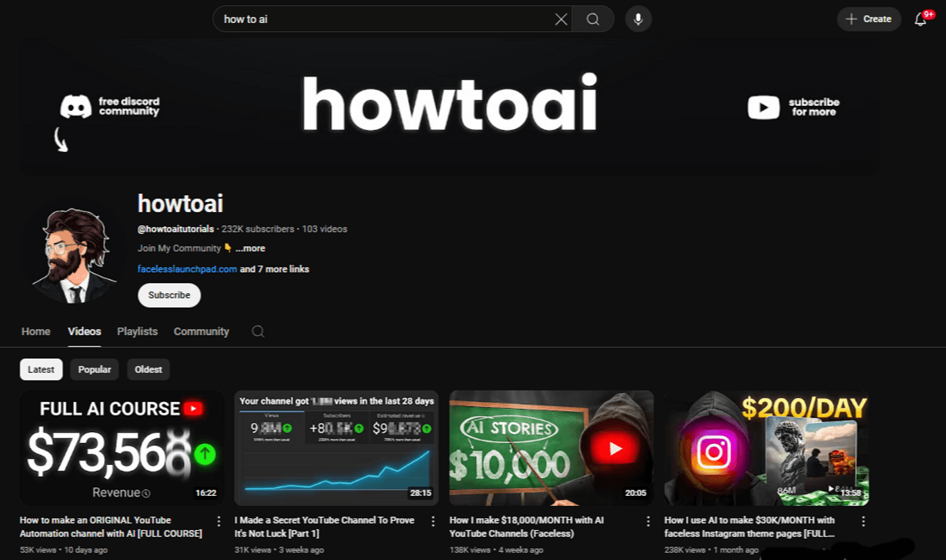Screen dimensions: 946x560
Task: Click the voice search microphone icon
Action: click(637, 19)
